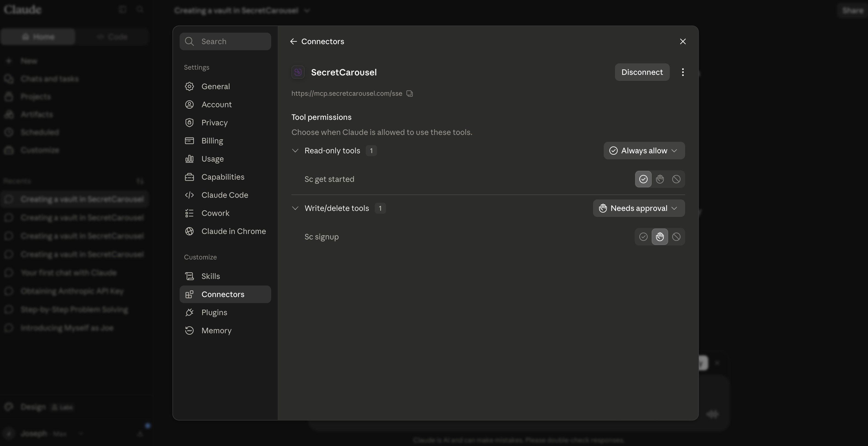Collapse the Read-only tools section
This screenshot has height=446, width=868.
pos(295,151)
